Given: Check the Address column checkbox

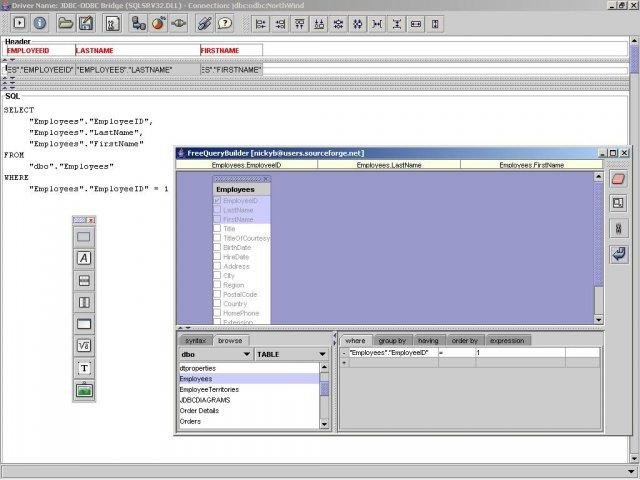Looking at the screenshot, I should pos(217,266).
